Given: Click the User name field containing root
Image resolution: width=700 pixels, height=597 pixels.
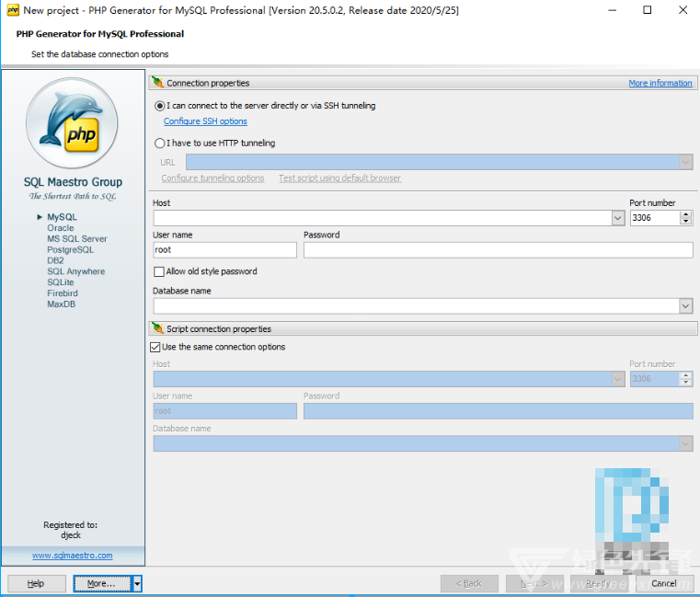Looking at the screenshot, I should click(225, 250).
